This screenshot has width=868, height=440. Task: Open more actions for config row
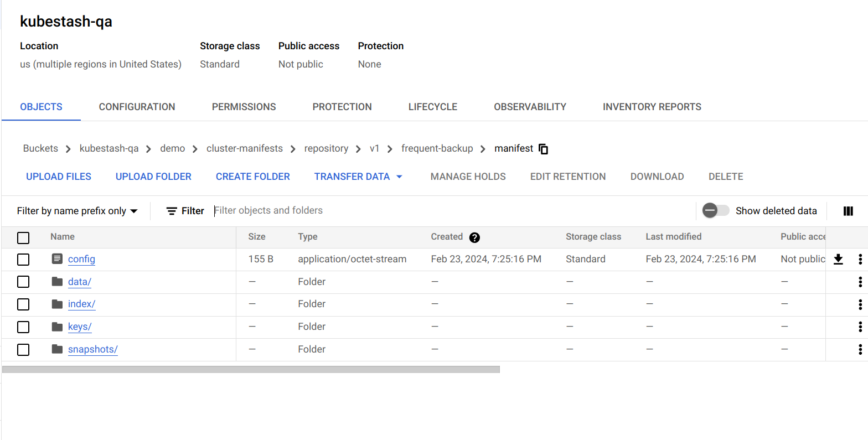860,259
